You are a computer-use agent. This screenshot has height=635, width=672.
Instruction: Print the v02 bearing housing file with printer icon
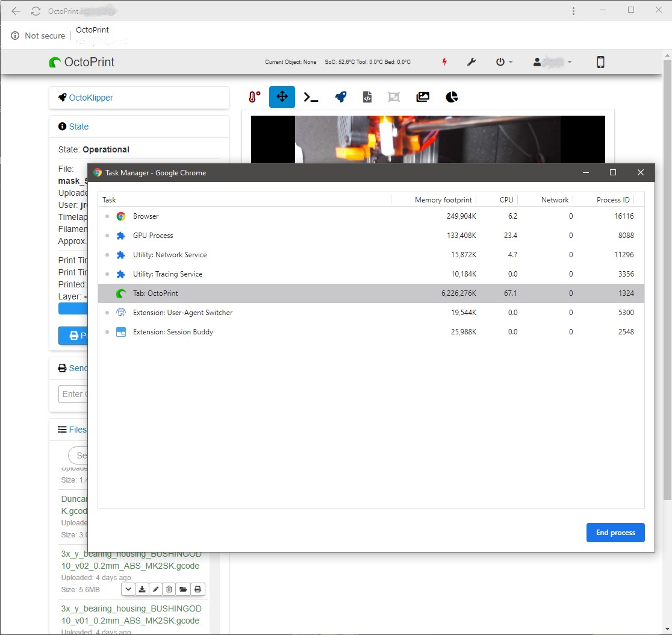[198, 589]
